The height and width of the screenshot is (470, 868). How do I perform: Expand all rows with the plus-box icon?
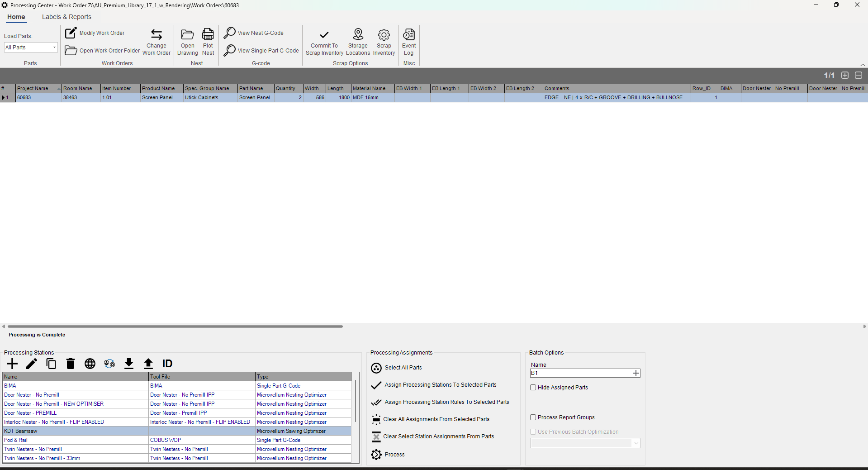(845, 75)
